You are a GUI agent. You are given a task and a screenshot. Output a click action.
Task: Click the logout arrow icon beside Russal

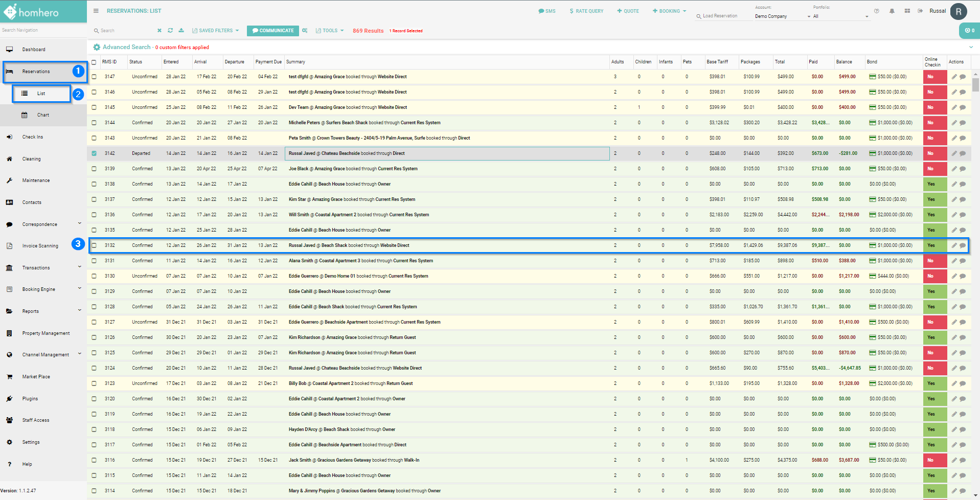[x=920, y=11]
